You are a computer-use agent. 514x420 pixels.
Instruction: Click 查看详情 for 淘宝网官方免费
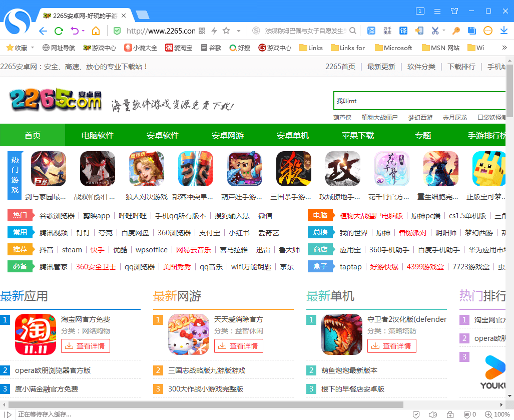pos(86,345)
